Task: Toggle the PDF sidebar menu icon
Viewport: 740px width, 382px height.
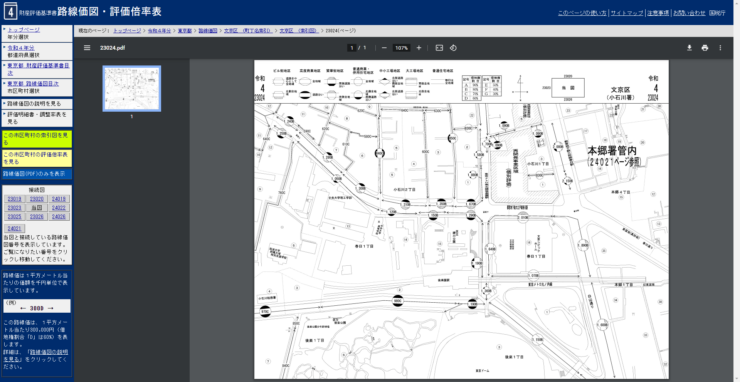Action: (87, 48)
